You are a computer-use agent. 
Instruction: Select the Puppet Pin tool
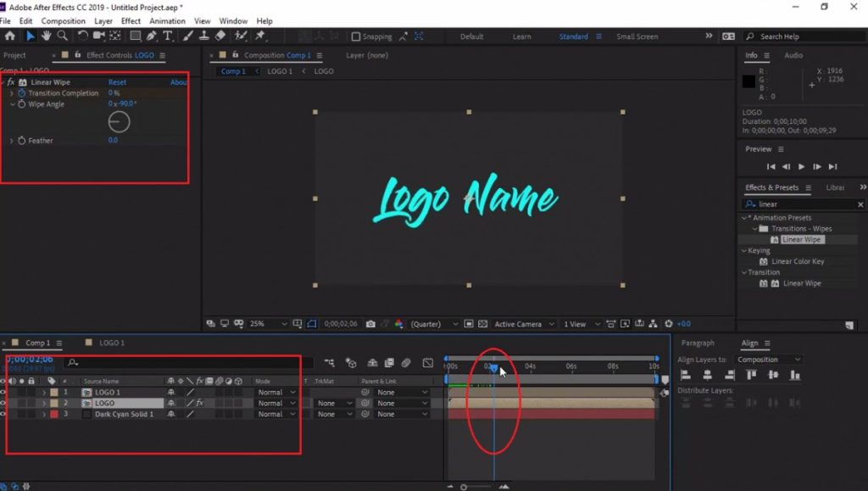pos(259,36)
